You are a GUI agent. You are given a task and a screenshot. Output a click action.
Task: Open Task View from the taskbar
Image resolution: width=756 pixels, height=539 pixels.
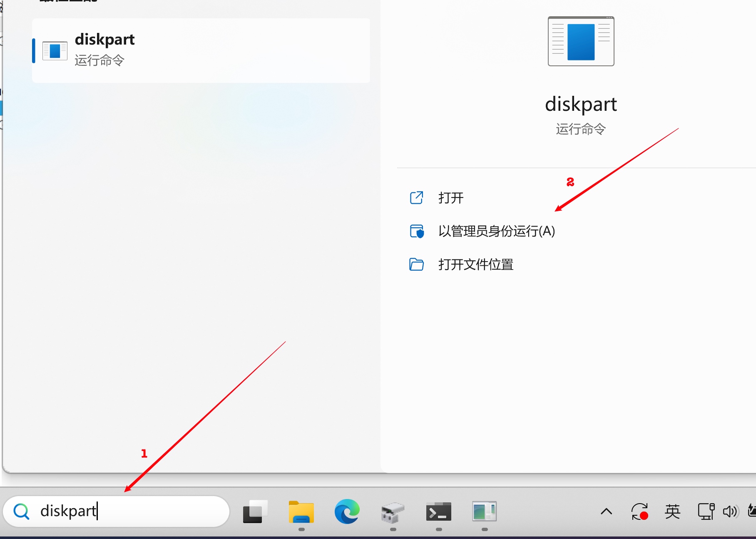tap(255, 512)
